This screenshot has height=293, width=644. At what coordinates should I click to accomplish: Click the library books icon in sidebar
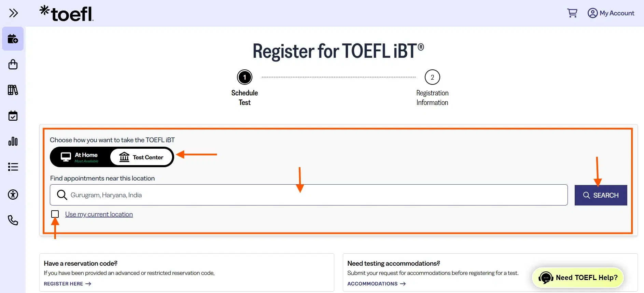point(13,90)
